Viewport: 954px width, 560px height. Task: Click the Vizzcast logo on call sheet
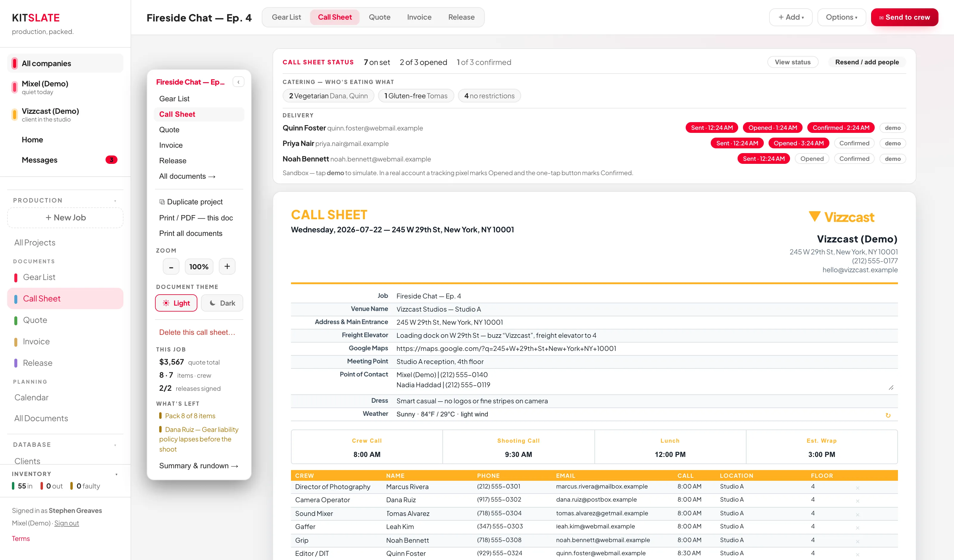(841, 217)
